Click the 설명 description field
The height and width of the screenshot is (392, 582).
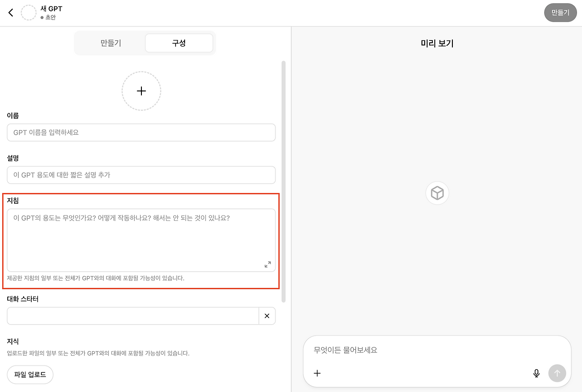point(141,175)
